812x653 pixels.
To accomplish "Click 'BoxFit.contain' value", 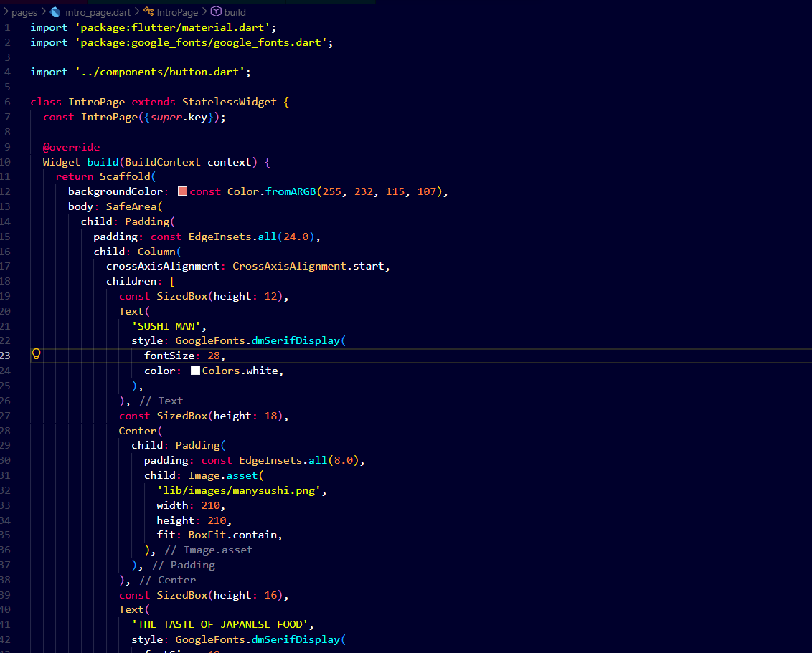I will (232, 535).
